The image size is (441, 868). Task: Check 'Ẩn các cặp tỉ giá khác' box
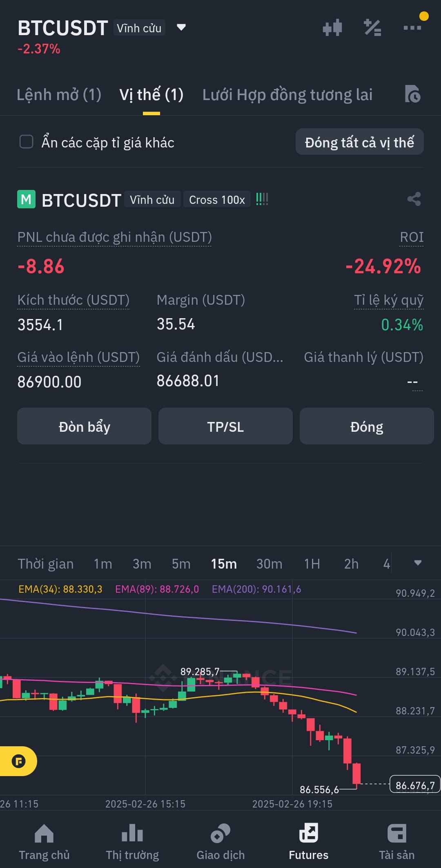coord(27,142)
